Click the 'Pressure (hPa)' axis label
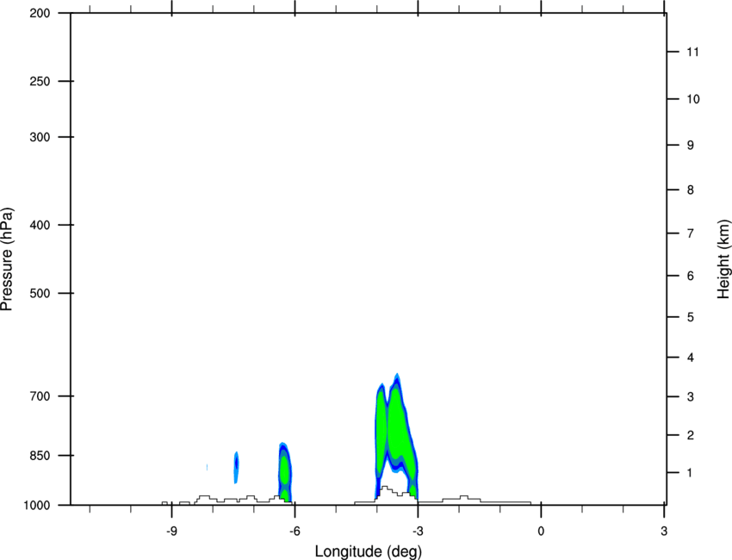 7,259
